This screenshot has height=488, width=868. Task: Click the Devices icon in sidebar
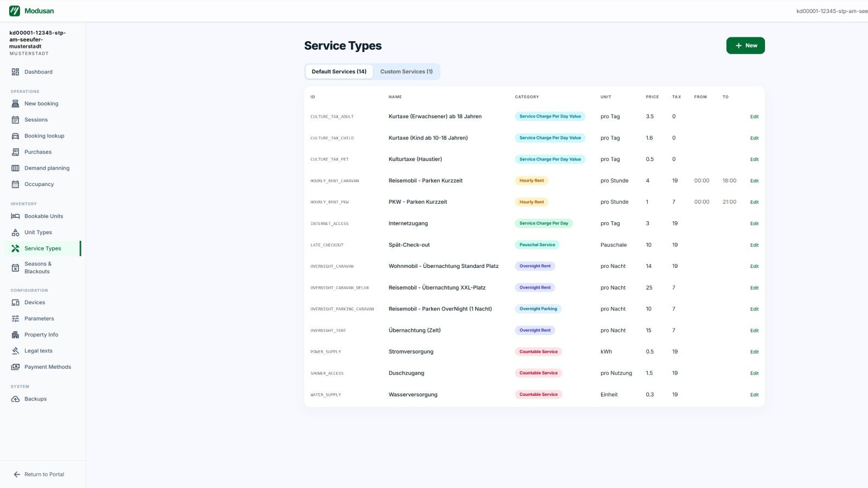click(15, 303)
